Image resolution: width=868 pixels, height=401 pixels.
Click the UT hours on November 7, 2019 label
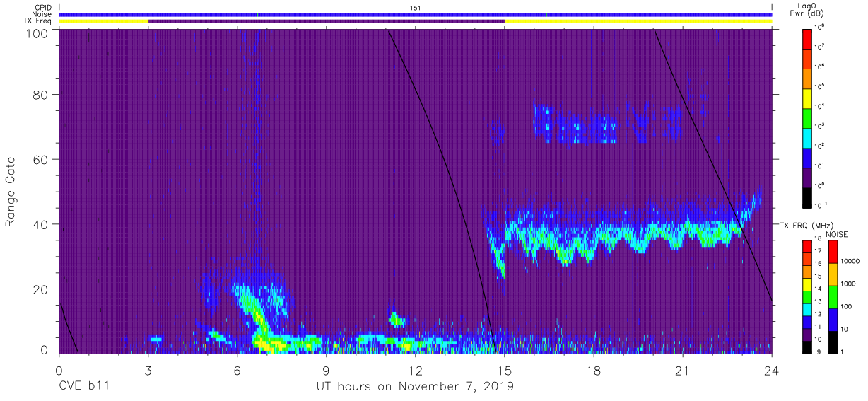click(416, 386)
